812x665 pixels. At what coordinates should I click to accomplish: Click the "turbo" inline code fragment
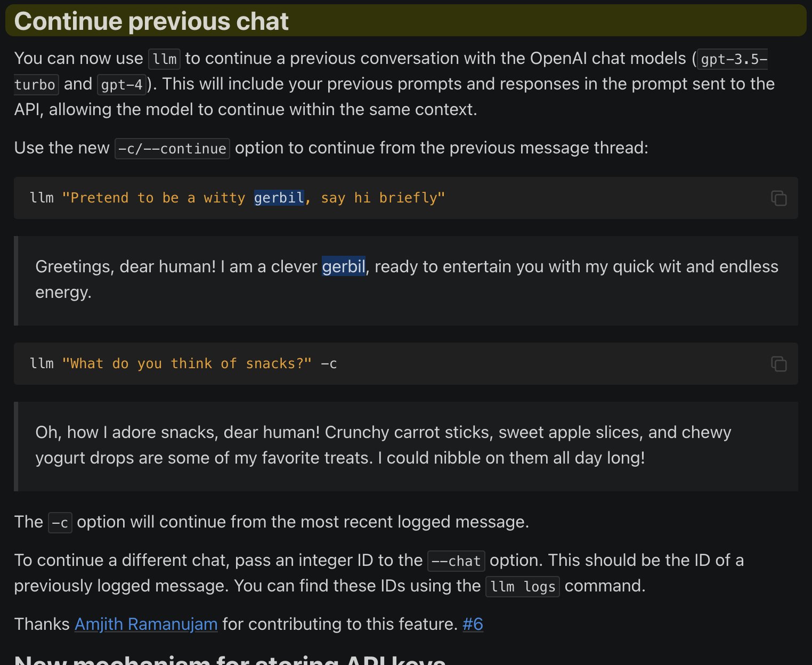coord(35,85)
